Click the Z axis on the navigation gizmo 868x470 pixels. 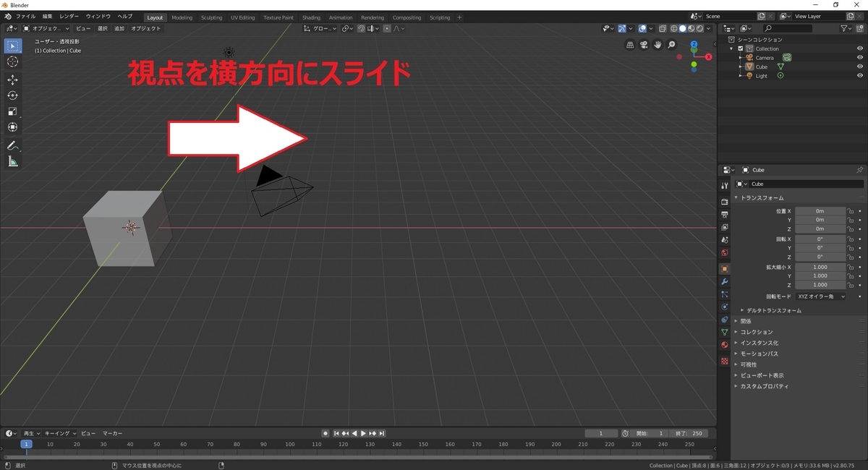tap(694, 45)
